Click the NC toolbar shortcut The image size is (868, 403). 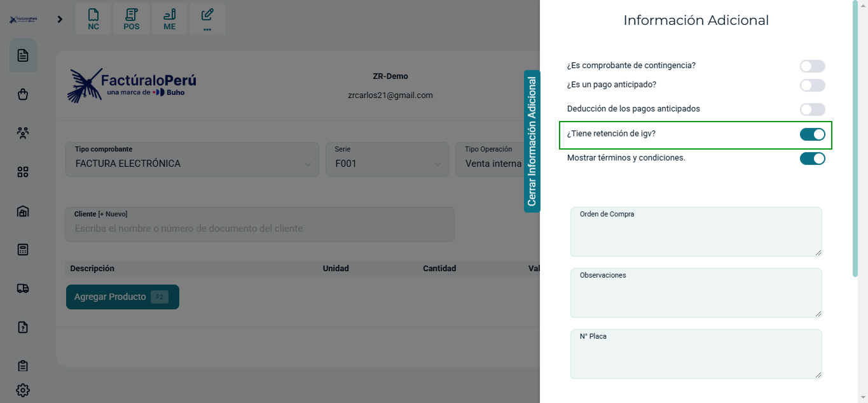click(x=93, y=19)
